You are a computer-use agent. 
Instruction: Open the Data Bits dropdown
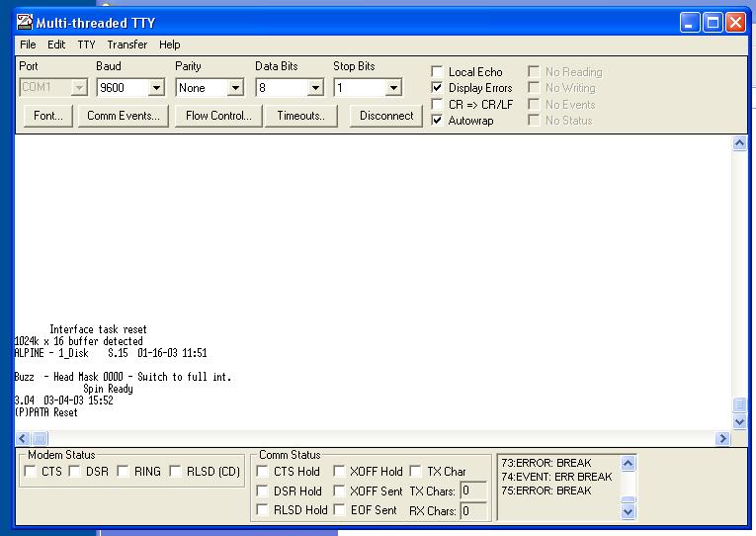(x=315, y=88)
